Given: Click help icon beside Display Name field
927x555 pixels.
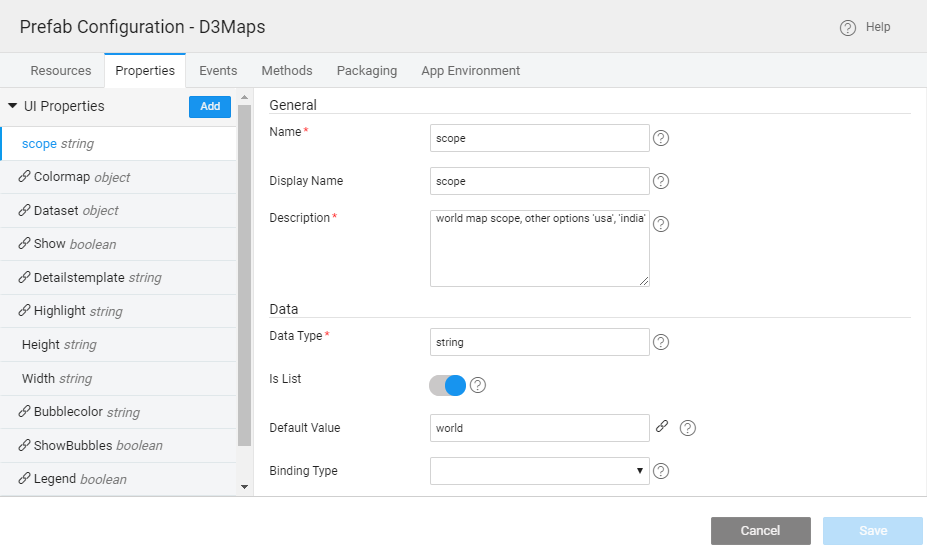Looking at the screenshot, I should pyautogui.click(x=660, y=181).
